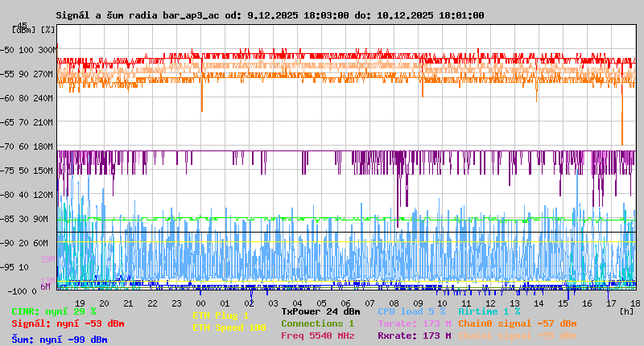Select the pink Txrate legend label
The height and width of the screenshot is (346, 644).
coord(414,323)
